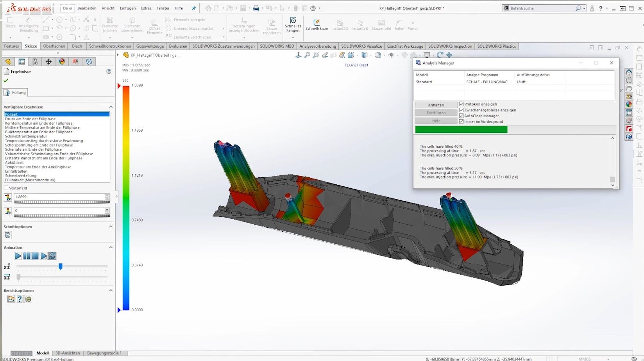Screen dimensions: 644x361
Task: Click the minimum plot value icon
Action: (8, 211)
